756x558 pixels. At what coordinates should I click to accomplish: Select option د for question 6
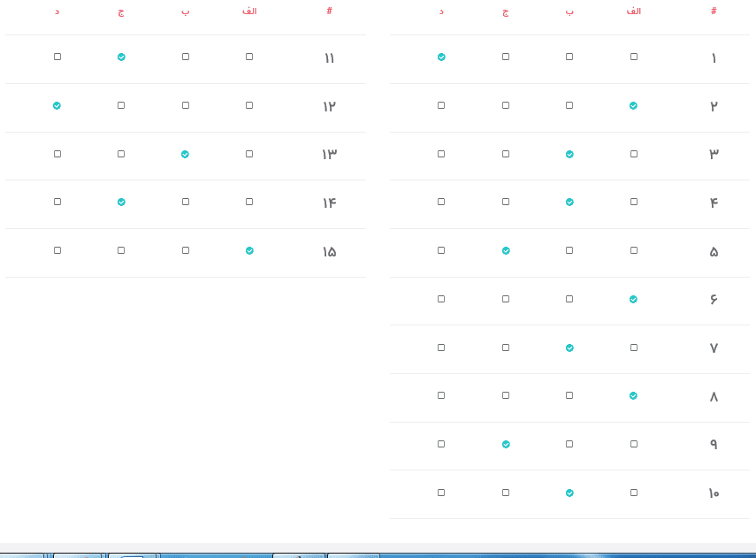pos(441,299)
